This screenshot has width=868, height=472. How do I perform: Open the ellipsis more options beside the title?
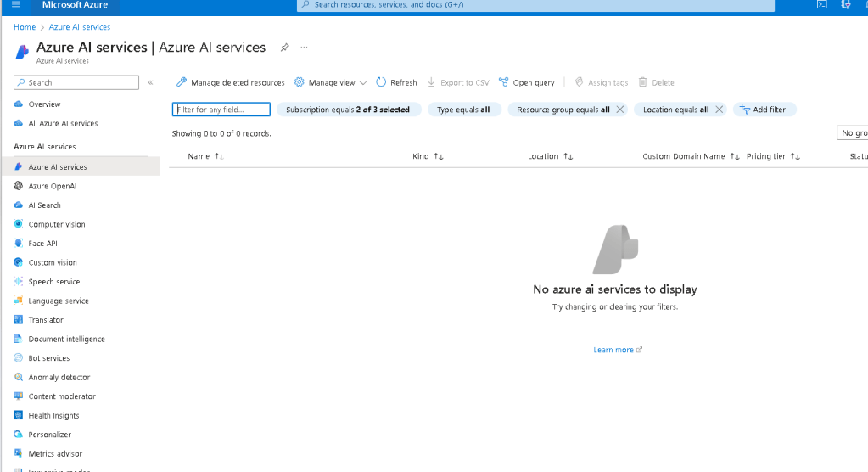[304, 47]
